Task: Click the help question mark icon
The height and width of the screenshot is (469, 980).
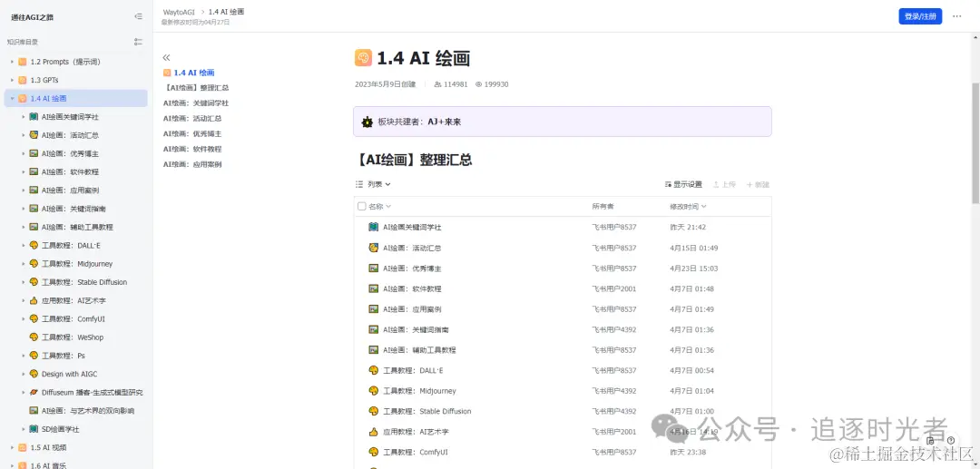Action: point(951,440)
